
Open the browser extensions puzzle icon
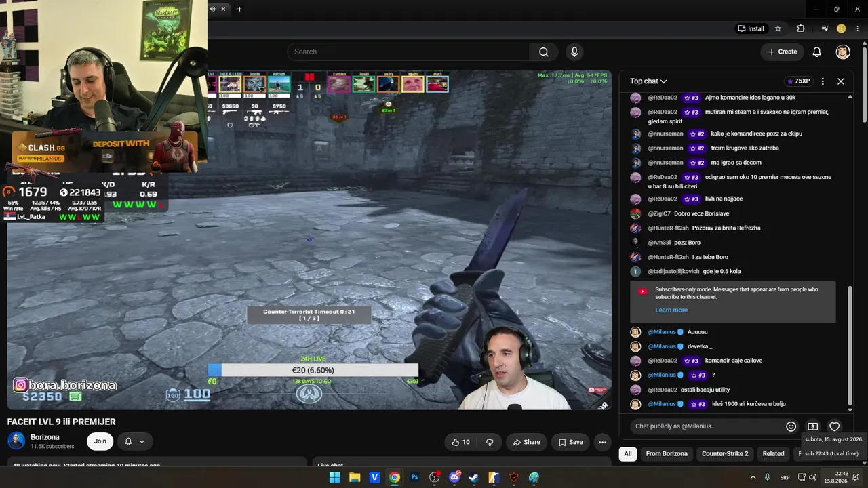pos(801,28)
